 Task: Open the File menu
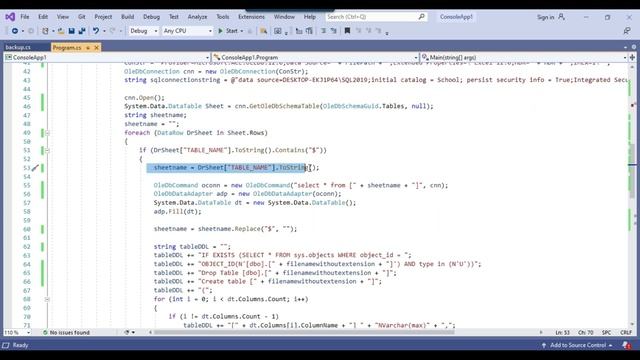[25, 17]
